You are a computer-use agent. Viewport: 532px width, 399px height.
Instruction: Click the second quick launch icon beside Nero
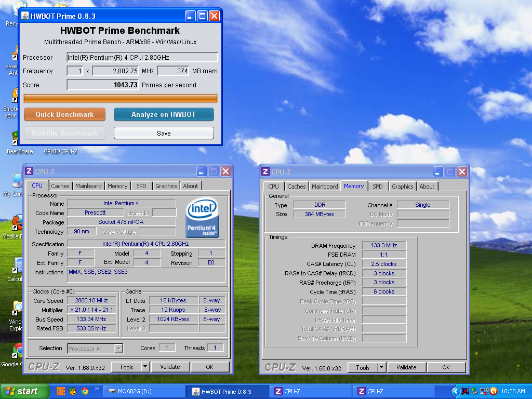pos(73,391)
